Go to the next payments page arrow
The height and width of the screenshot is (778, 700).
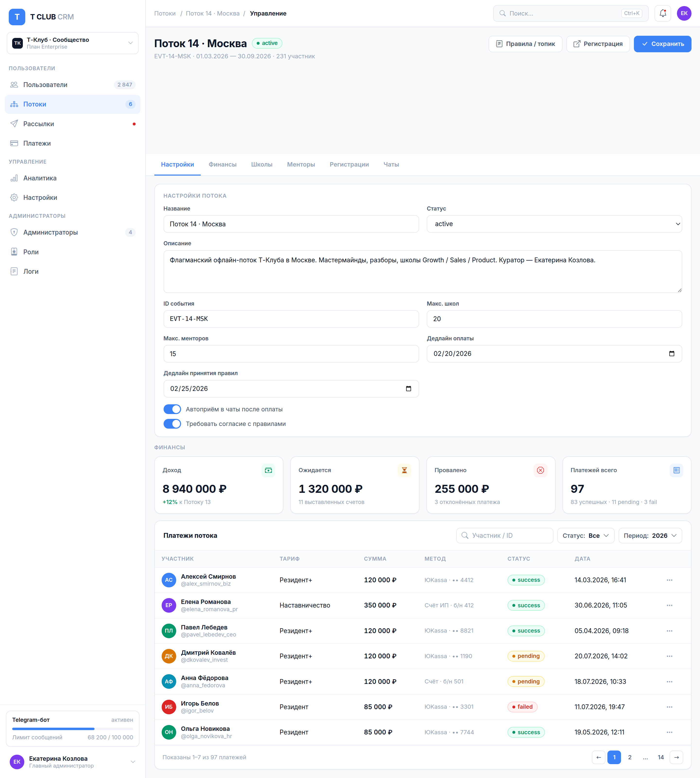pos(676,757)
